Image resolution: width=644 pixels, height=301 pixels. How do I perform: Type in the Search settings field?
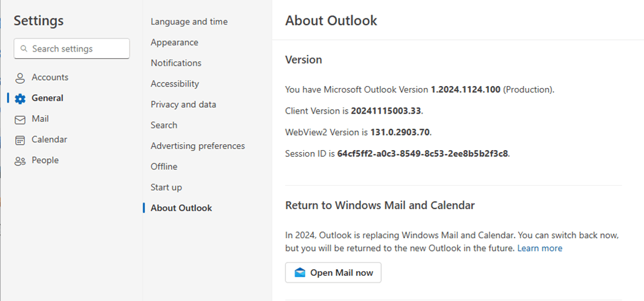point(76,49)
